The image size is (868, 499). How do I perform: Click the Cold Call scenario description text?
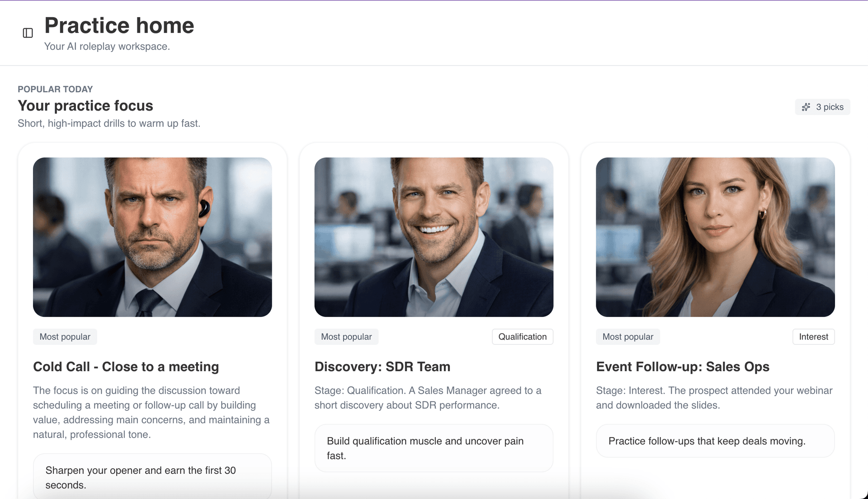point(151,412)
